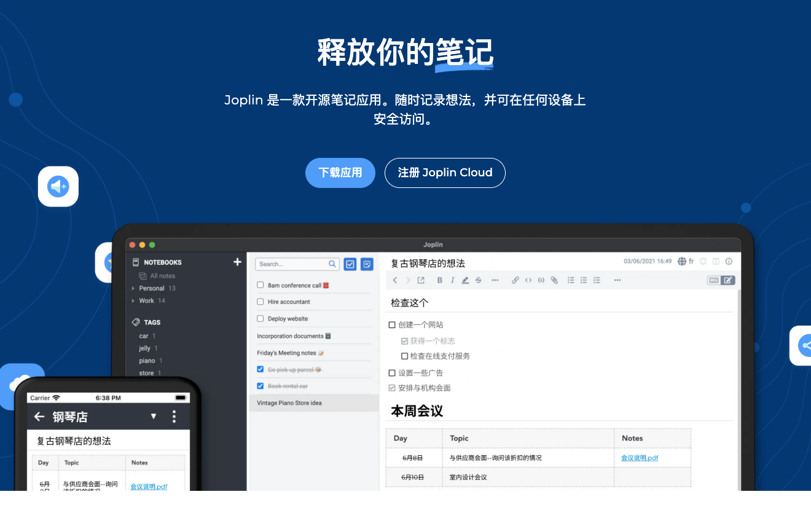Screen dimensions: 811x532
Task: Switch to Markdown editor toggle
Action: (x=713, y=280)
